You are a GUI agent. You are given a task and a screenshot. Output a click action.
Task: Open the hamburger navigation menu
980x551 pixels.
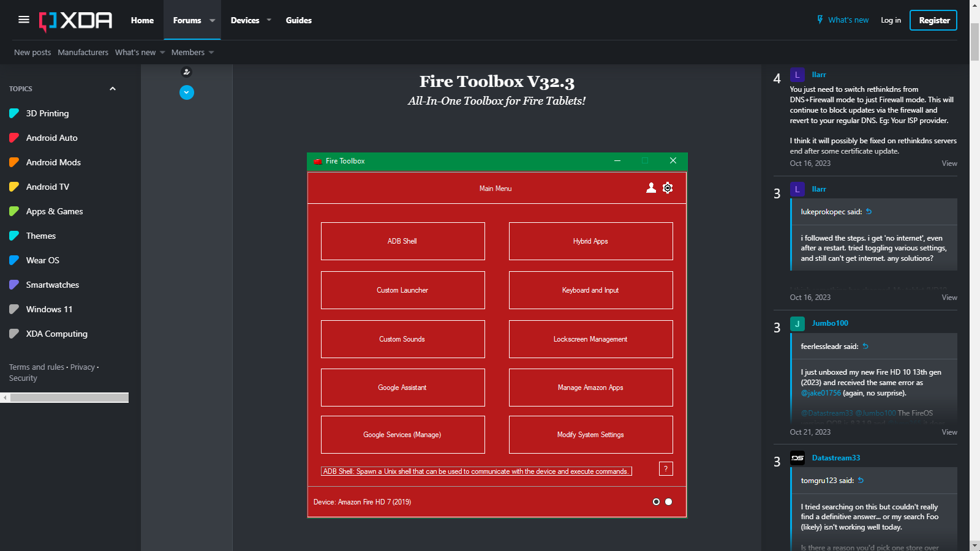click(x=24, y=20)
